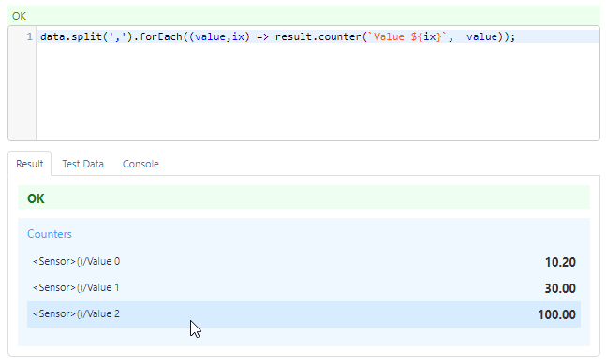Click the 10.20 counter value
Screen dimensions: 606x364
[560, 262]
